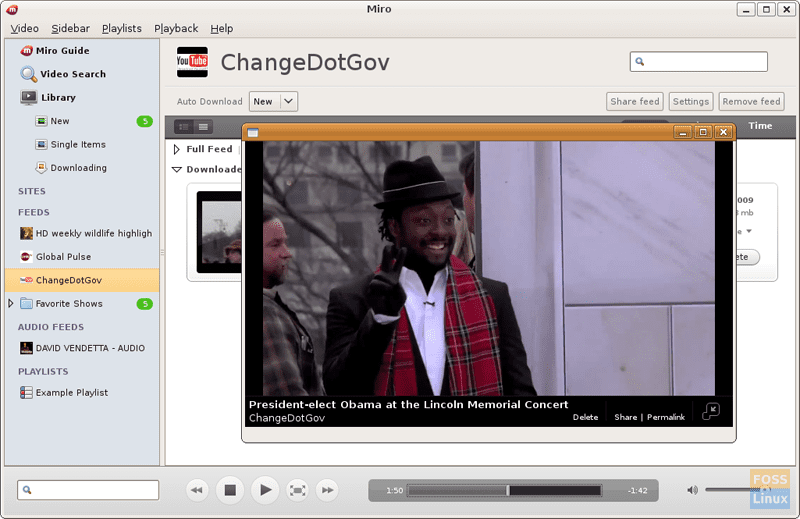The width and height of the screenshot is (800, 519).
Task: Show the Downloading list
Action: pyautogui.click(x=71, y=167)
